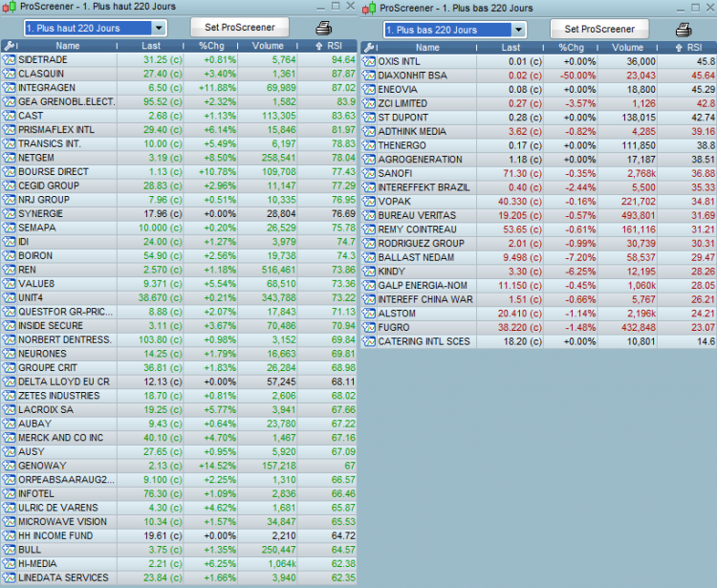Sort Plus haut table by %Chg column
This screenshot has height=588, width=717.
[211, 46]
